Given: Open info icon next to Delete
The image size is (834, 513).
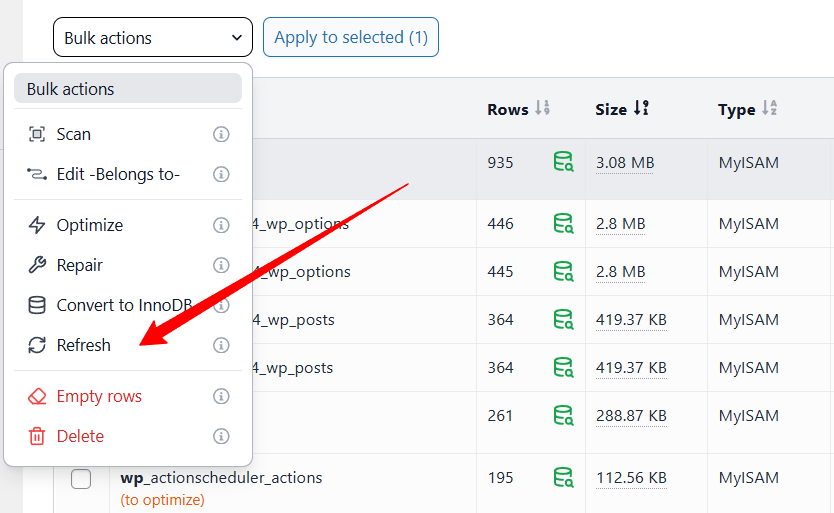Looking at the screenshot, I should (x=221, y=436).
